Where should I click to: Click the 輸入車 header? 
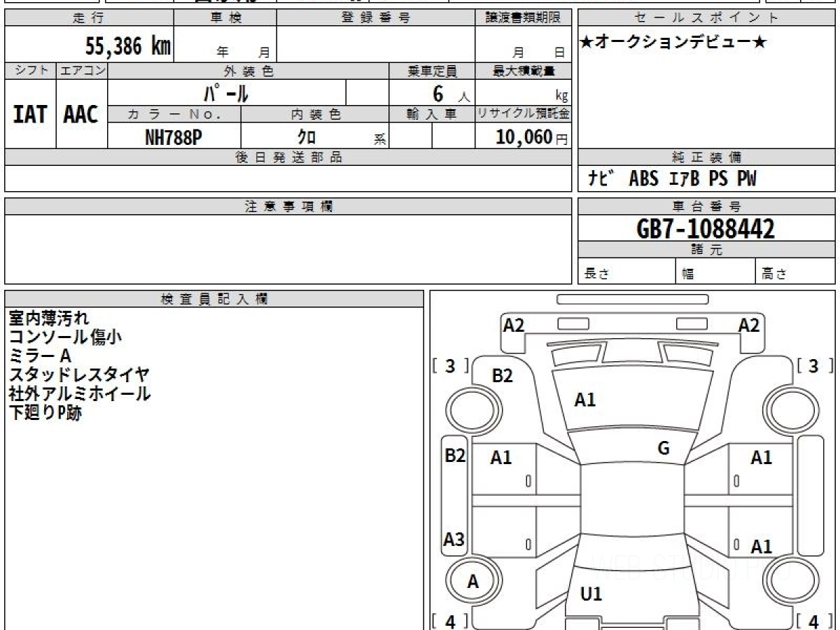432,114
